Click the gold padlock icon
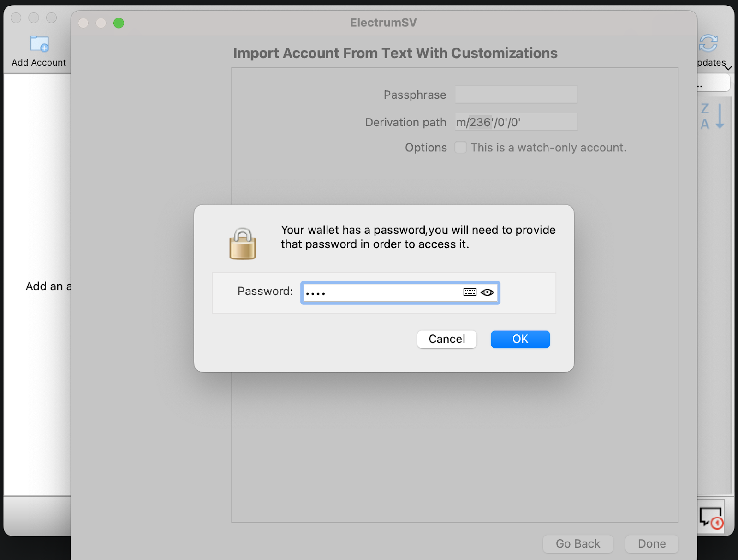The image size is (738, 560). click(x=243, y=244)
